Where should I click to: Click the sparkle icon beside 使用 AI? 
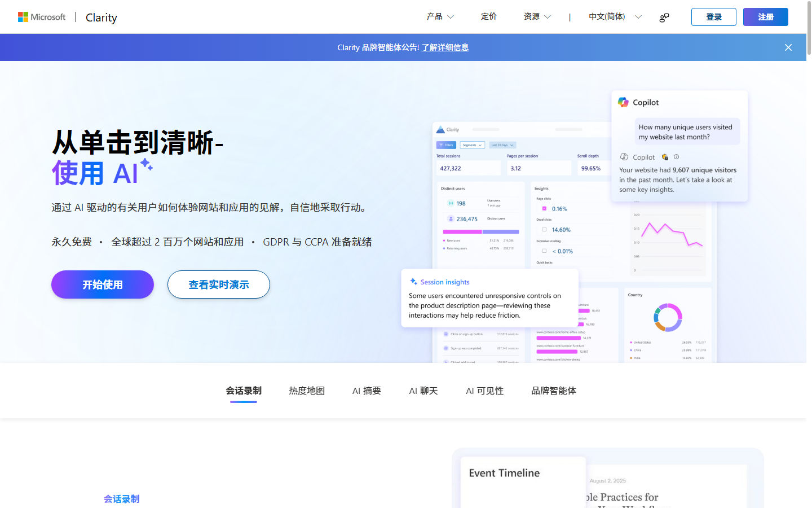coord(147,164)
